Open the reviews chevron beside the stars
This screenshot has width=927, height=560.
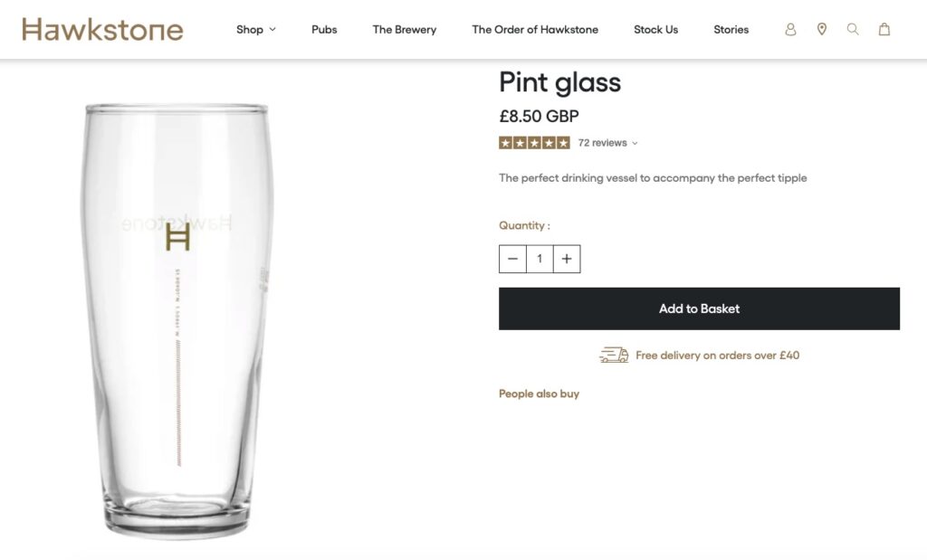(634, 143)
